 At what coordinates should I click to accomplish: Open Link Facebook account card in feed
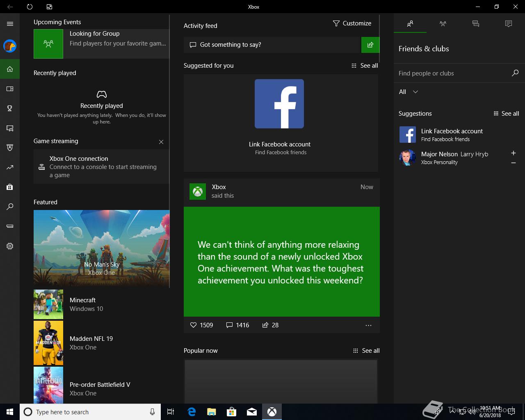[x=281, y=123]
